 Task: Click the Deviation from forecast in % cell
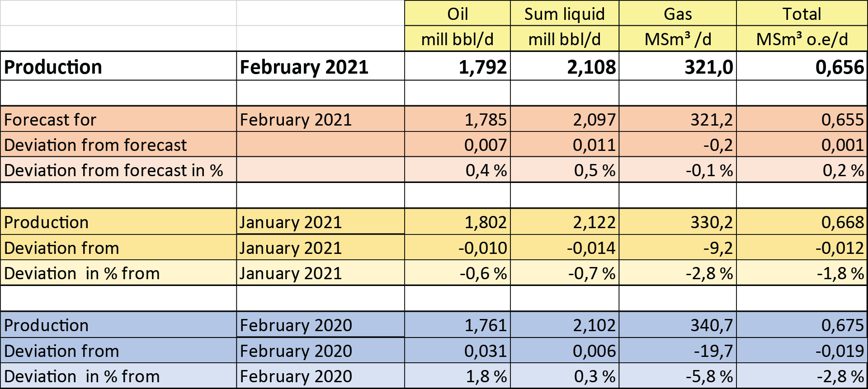pyautogui.click(x=118, y=170)
